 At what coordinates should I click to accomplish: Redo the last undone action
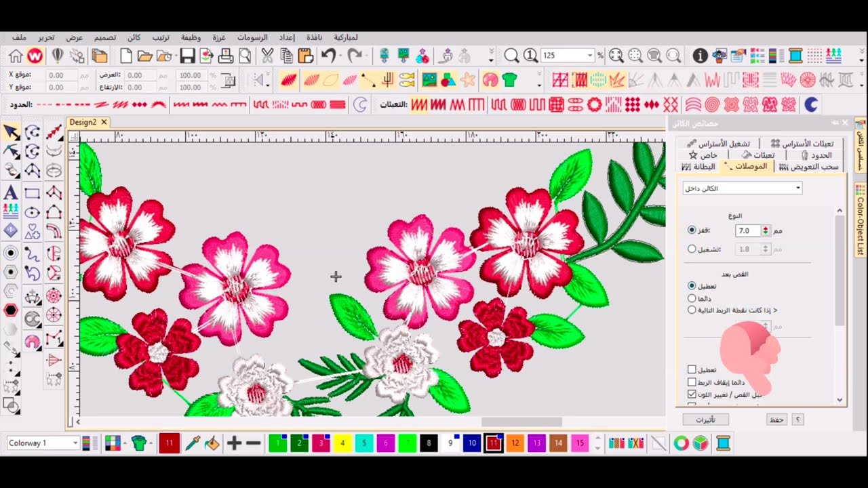355,56
